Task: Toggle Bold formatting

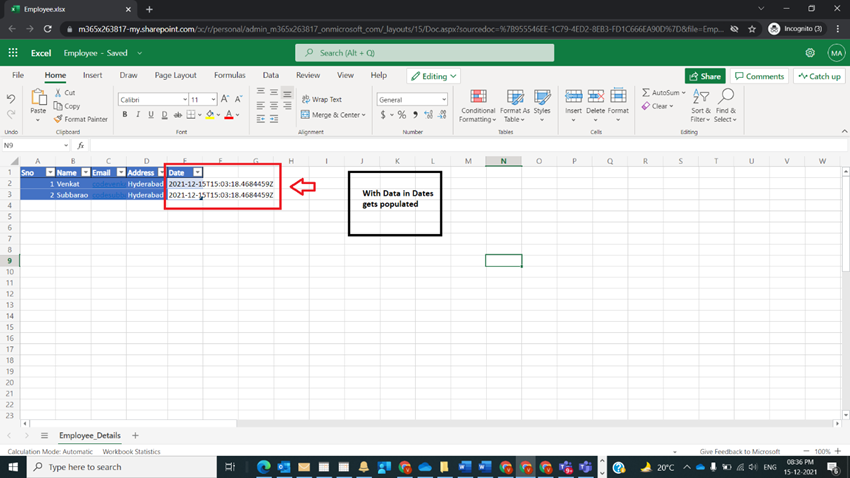Action: pos(125,114)
